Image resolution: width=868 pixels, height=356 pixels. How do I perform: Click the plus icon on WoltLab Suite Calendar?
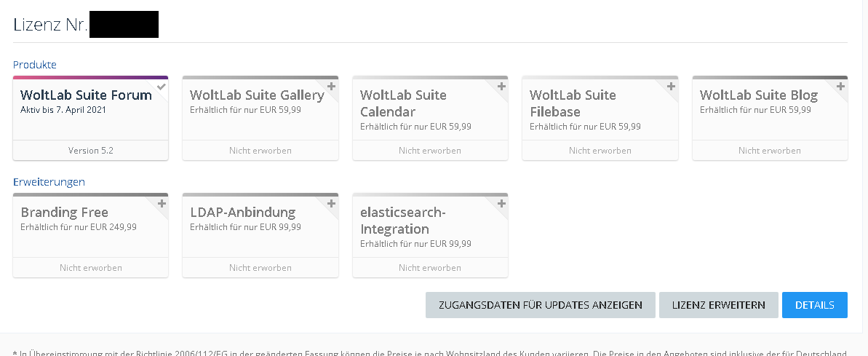tap(501, 87)
